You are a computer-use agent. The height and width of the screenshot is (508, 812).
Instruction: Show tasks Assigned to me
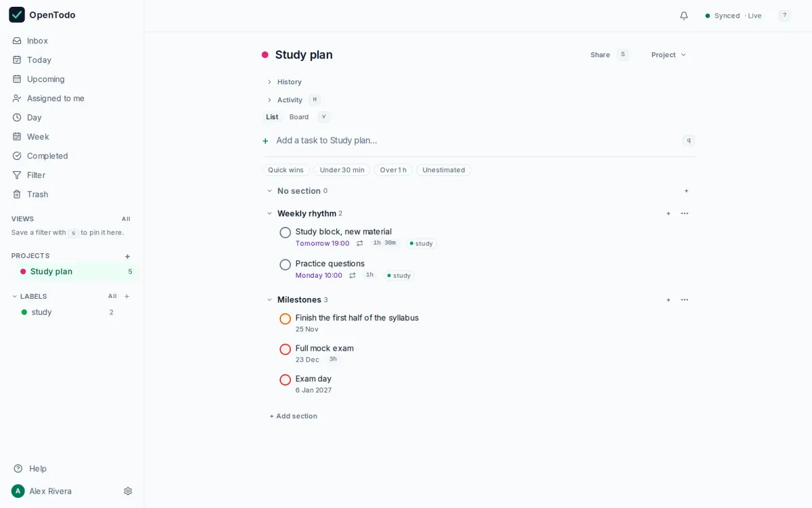point(72,98)
